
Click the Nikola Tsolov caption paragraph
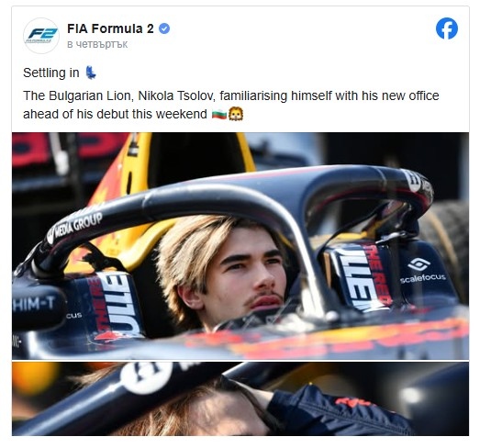231,105
